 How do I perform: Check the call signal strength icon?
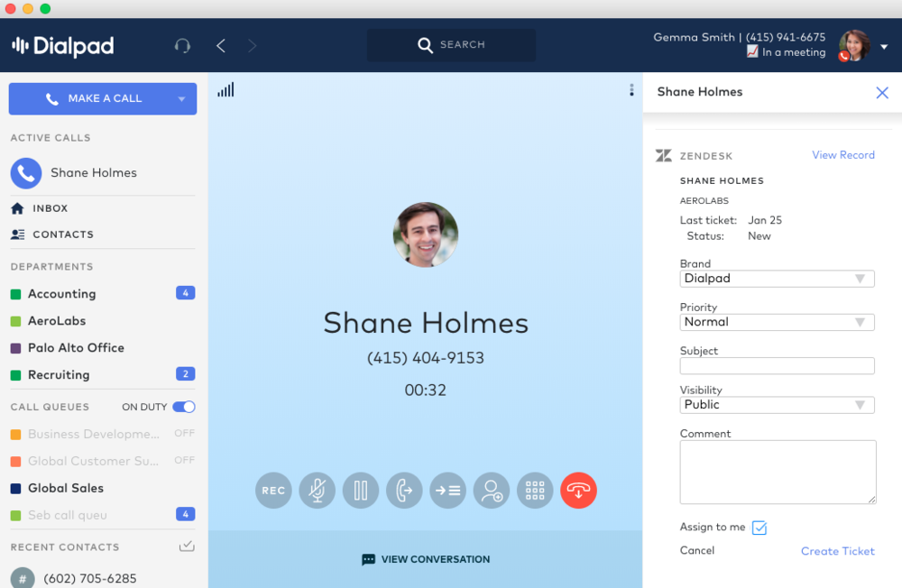225,90
